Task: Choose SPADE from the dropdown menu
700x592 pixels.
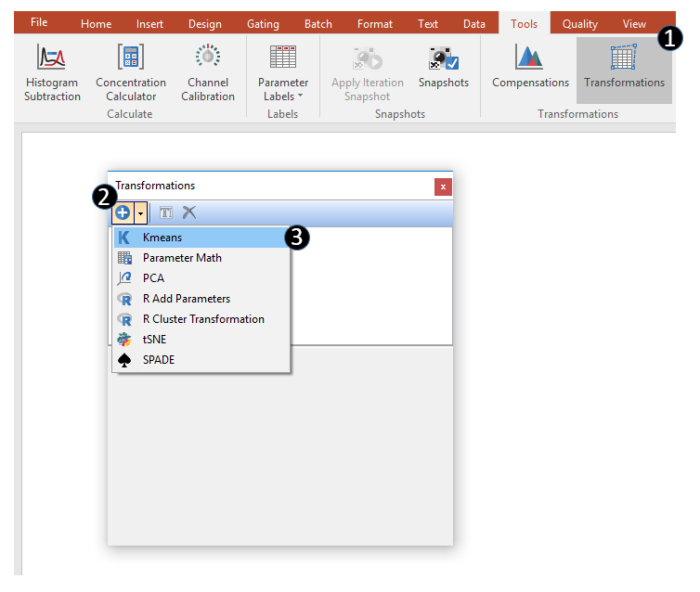Action: tap(158, 360)
